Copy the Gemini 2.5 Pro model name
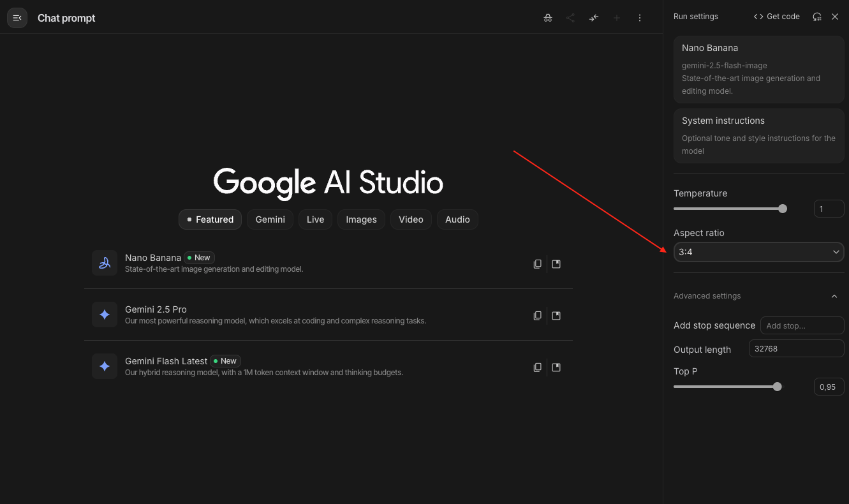 click(537, 316)
